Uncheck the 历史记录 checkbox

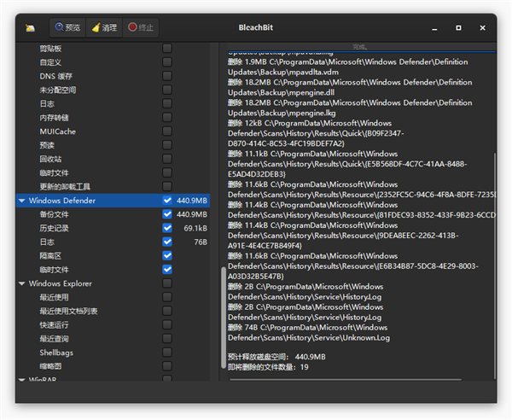pyautogui.click(x=167, y=228)
